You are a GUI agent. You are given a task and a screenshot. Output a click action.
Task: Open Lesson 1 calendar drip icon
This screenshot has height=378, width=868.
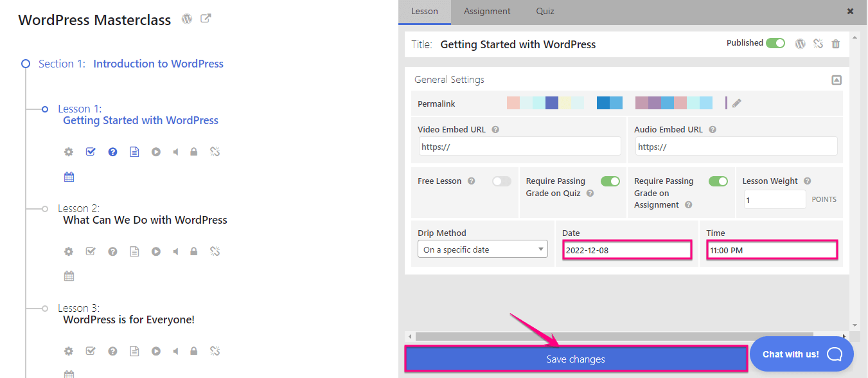[69, 177]
